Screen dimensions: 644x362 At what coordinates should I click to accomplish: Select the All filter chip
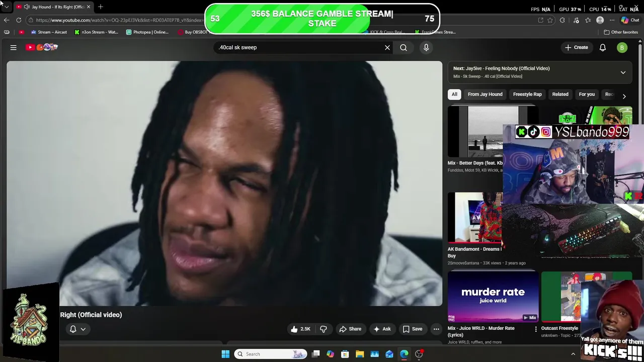pos(454,94)
